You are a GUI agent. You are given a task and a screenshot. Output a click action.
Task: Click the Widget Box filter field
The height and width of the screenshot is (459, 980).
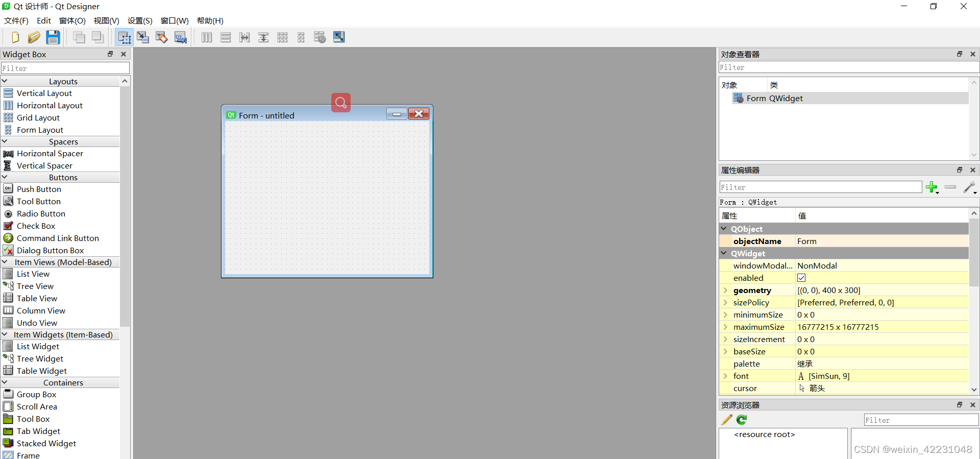pos(65,68)
